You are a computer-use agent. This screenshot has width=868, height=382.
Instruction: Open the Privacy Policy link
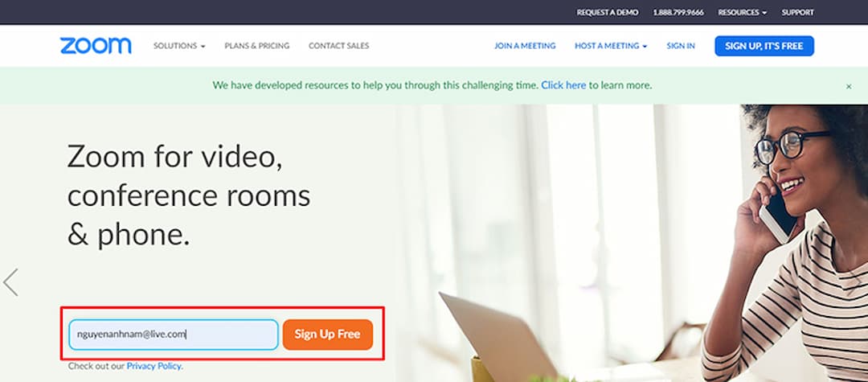pos(154,366)
